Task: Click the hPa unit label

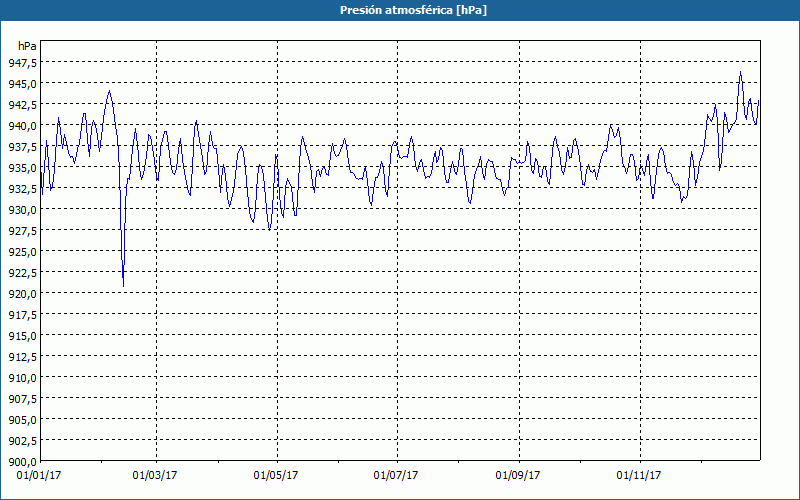Action: click(27, 46)
